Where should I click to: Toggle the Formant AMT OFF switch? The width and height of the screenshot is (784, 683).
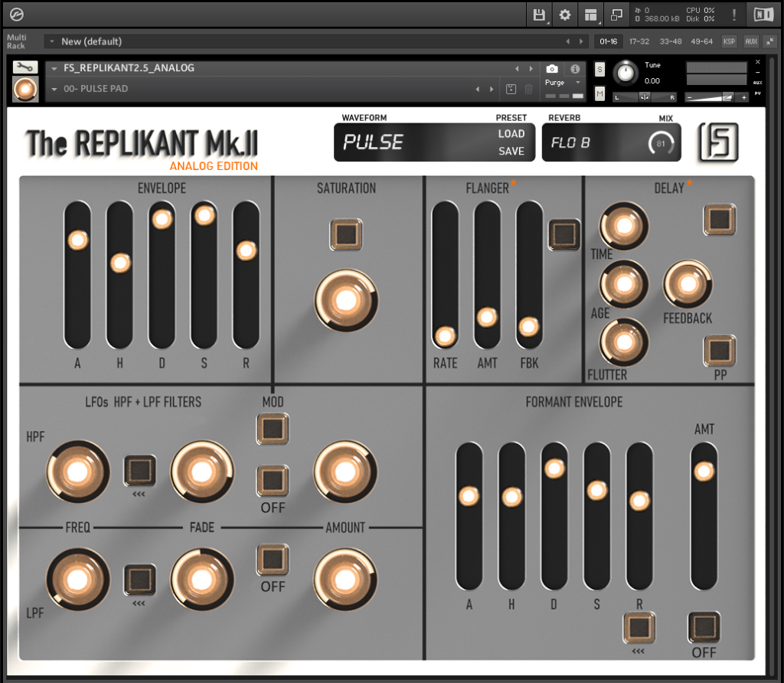tap(704, 627)
